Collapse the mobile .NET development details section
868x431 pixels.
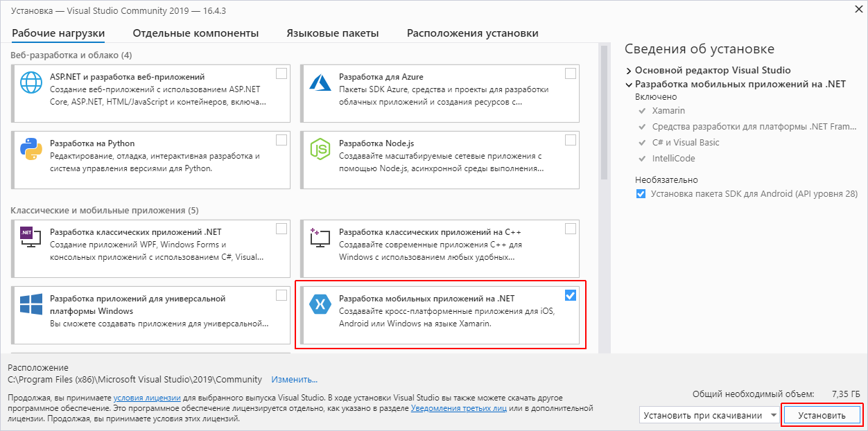(629, 85)
